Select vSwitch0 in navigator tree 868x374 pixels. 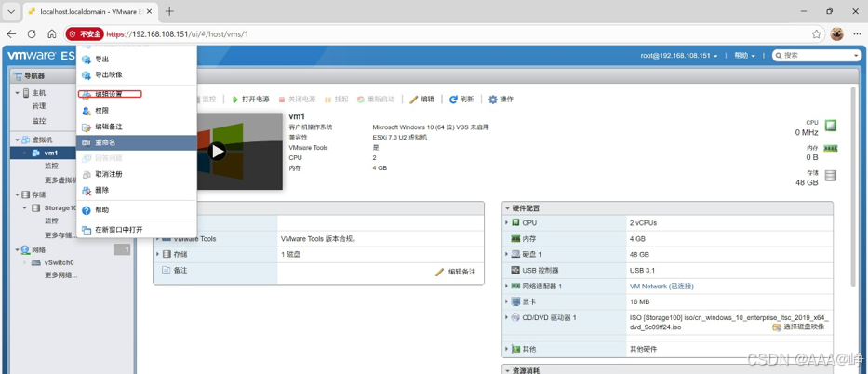click(59, 262)
